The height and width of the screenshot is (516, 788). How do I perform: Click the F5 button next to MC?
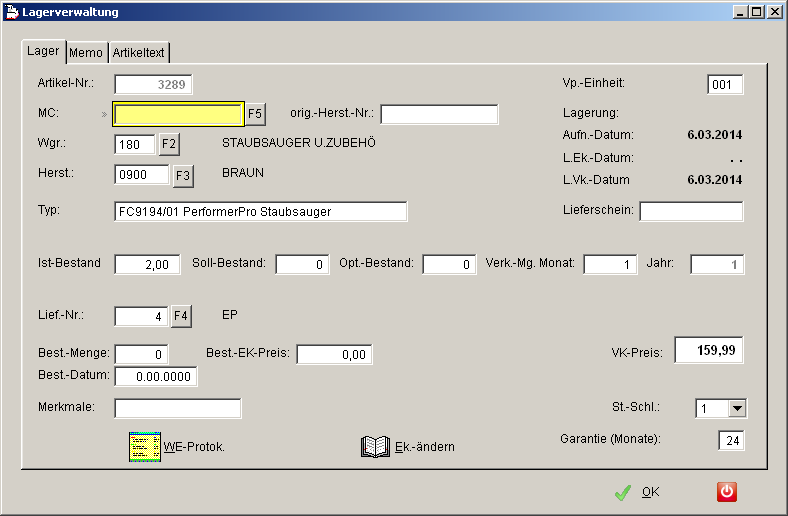pos(255,114)
